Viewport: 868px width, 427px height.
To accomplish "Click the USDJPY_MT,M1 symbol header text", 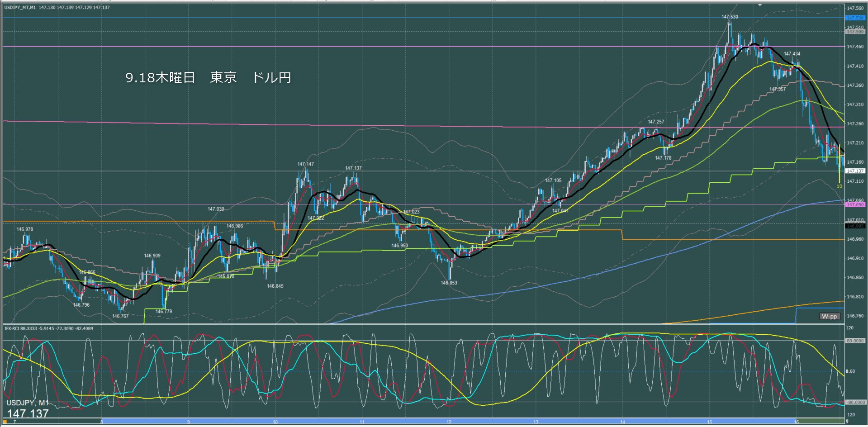I will click(20, 8).
